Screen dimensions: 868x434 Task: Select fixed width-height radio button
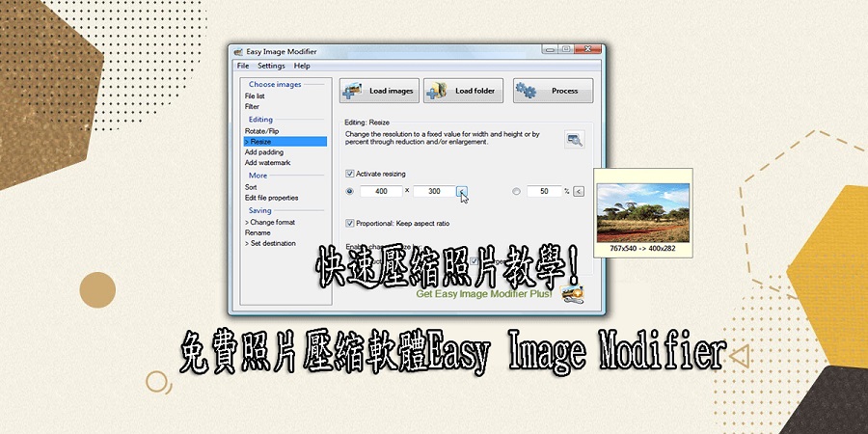pos(349,192)
